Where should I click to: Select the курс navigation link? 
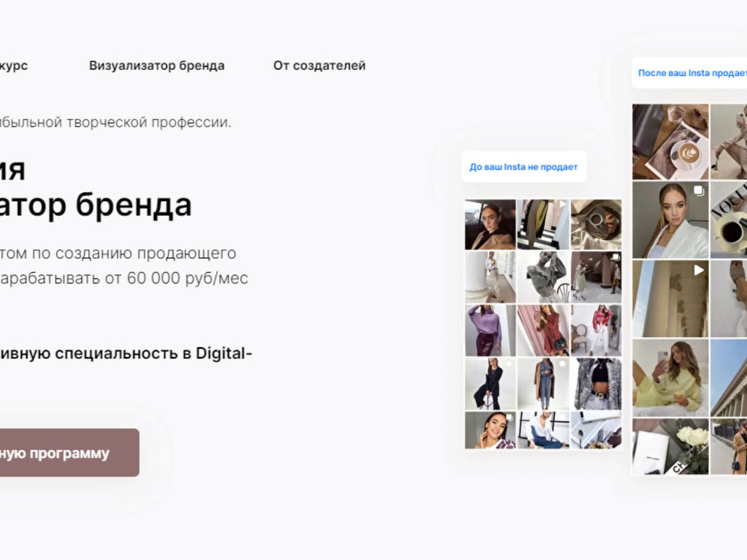point(14,66)
